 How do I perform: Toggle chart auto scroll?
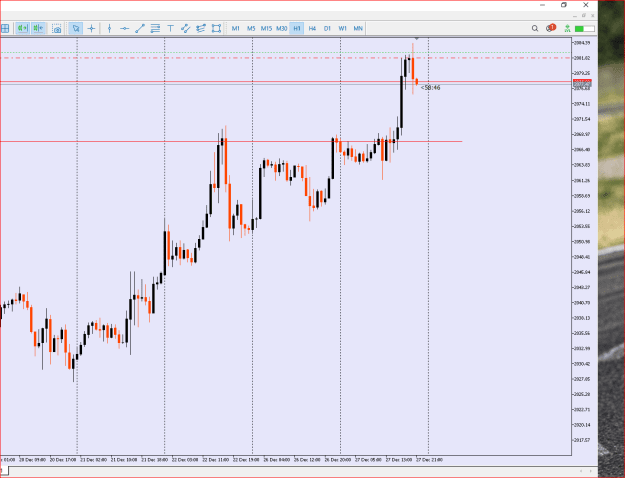[x=22, y=28]
